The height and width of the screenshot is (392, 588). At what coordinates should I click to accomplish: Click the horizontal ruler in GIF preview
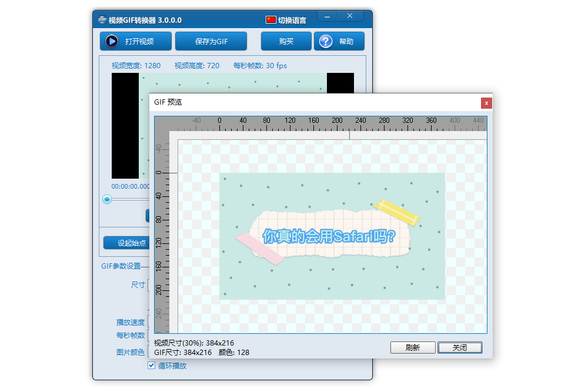point(320,123)
